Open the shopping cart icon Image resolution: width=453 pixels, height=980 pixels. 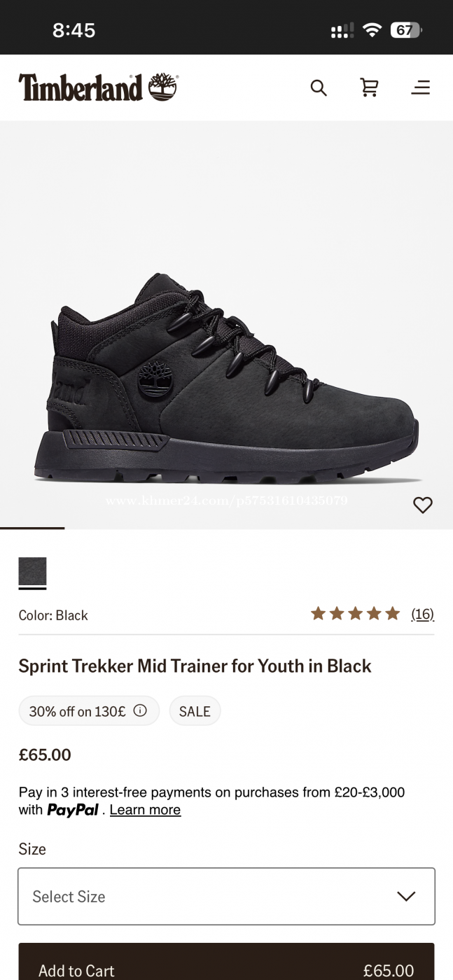(369, 87)
